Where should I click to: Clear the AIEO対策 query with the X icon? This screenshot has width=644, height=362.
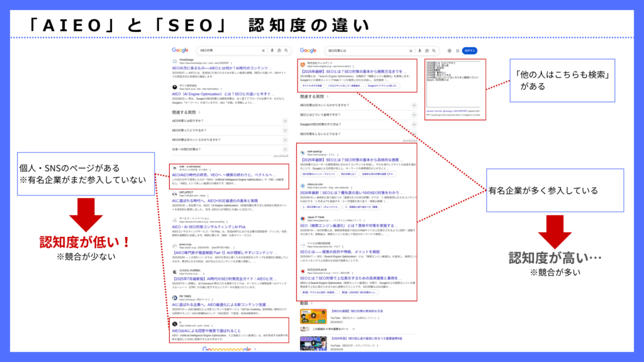pos(264,50)
